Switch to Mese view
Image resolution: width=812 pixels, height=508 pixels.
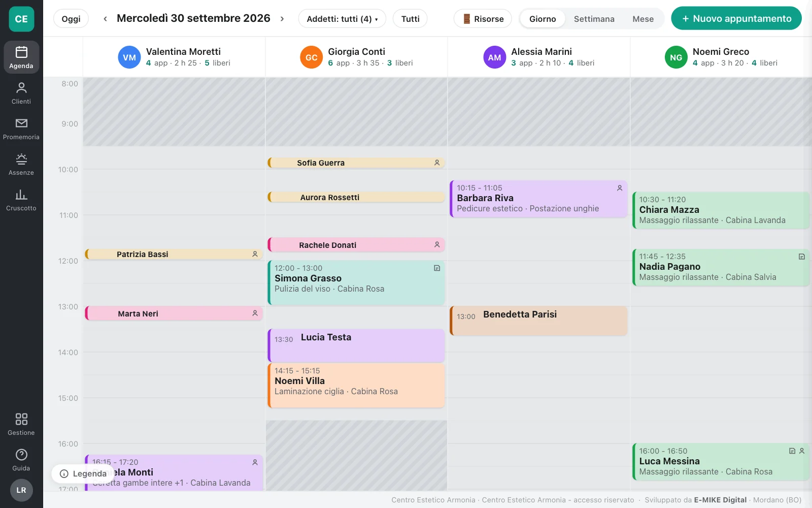click(x=642, y=19)
